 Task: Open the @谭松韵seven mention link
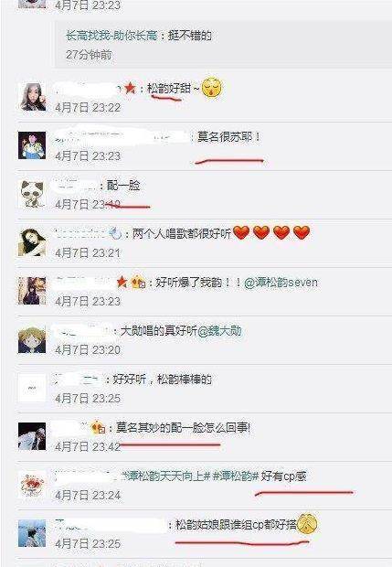point(281,283)
